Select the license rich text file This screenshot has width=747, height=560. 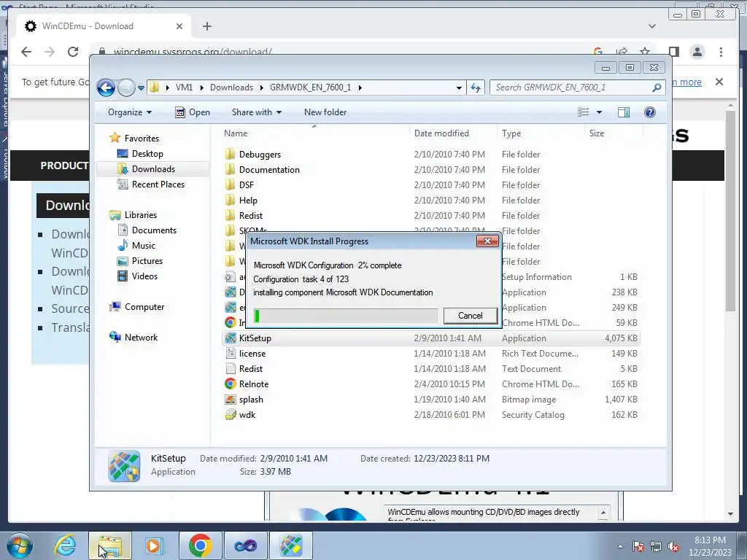(x=252, y=354)
